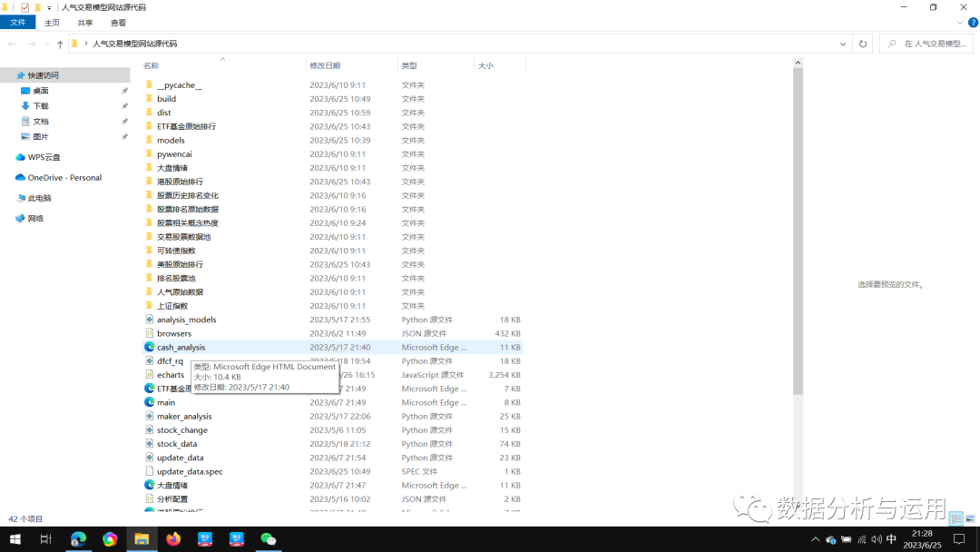
Task: Unpin 桌面 using its pin icon
Action: [124, 91]
